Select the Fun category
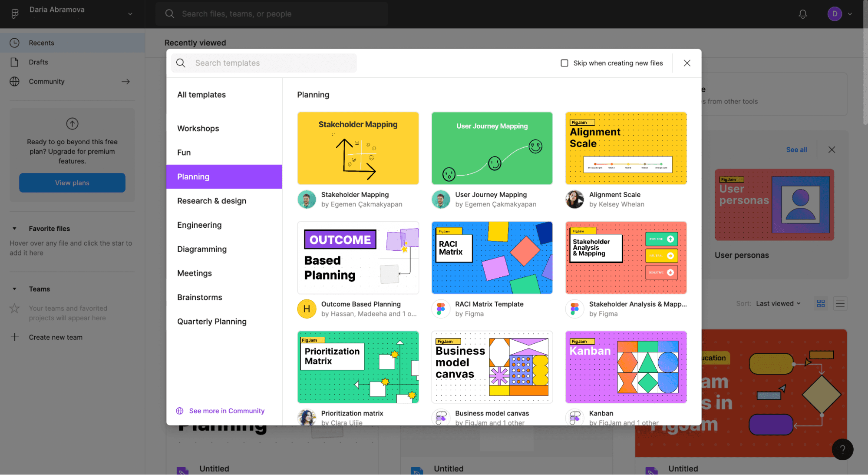The width and height of the screenshot is (868, 475). [x=224, y=153]
